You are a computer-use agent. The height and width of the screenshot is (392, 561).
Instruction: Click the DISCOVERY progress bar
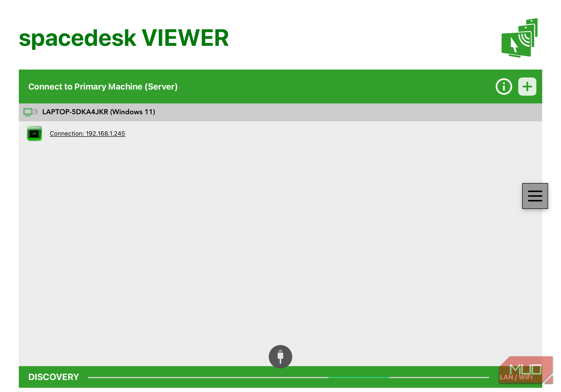point(288,377)
